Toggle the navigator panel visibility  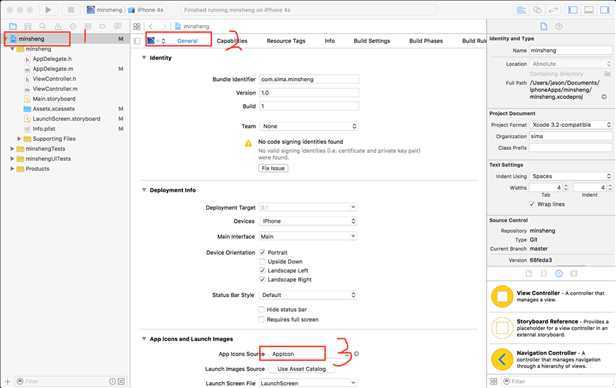(x=573, y=10)
